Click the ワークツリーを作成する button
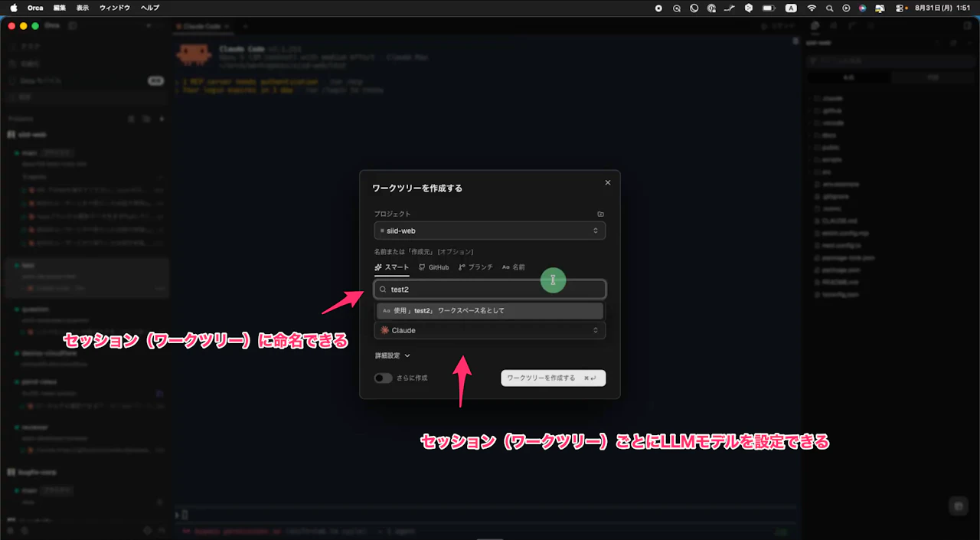Screen dimensions: 980x540 coord(553,378)
